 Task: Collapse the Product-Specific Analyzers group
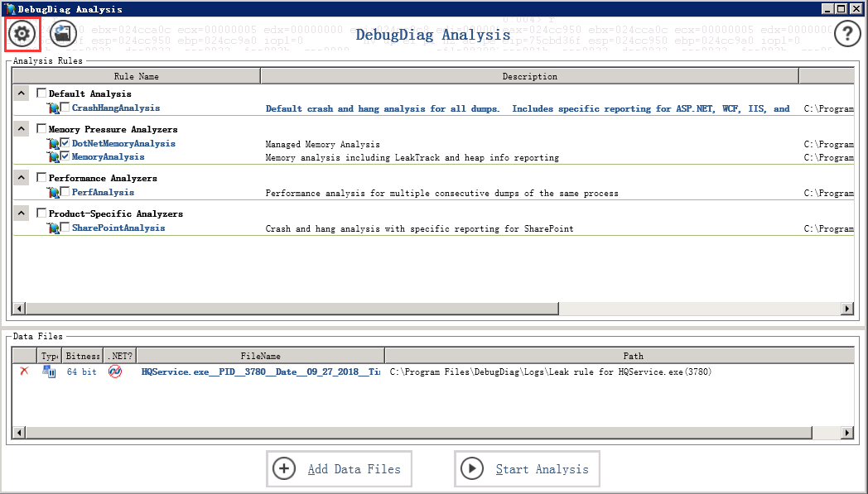point(21,213)
